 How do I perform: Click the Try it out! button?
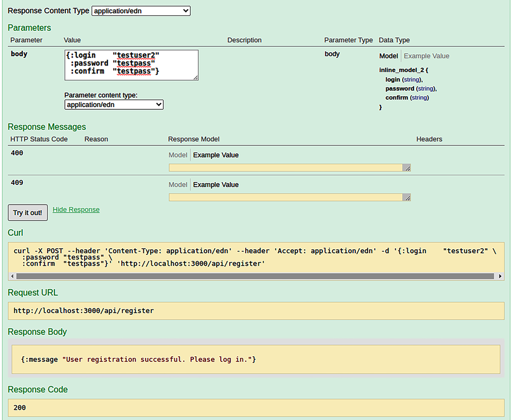tap(28, 213)
